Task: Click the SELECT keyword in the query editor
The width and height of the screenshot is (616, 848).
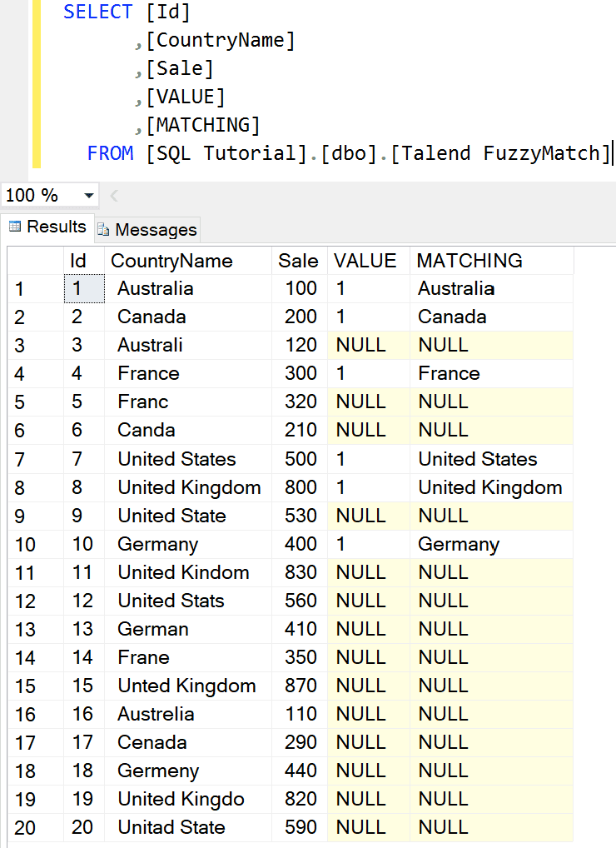Action: 98,12
